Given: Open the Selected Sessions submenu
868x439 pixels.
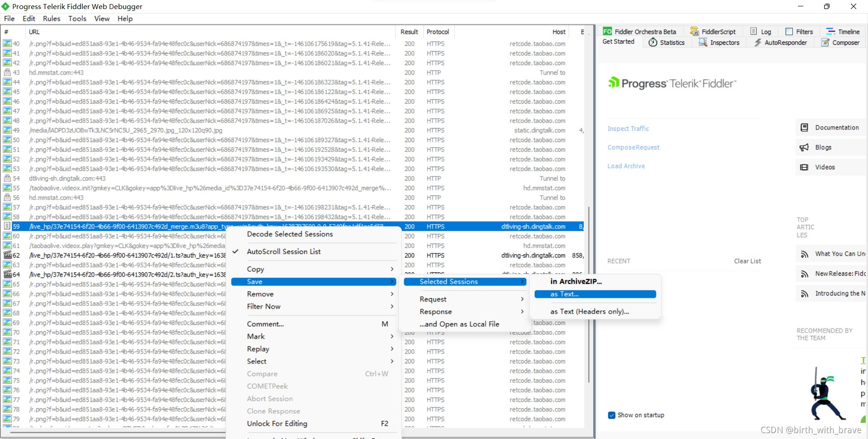Looking at the screenshot, I should coord(465,282).
